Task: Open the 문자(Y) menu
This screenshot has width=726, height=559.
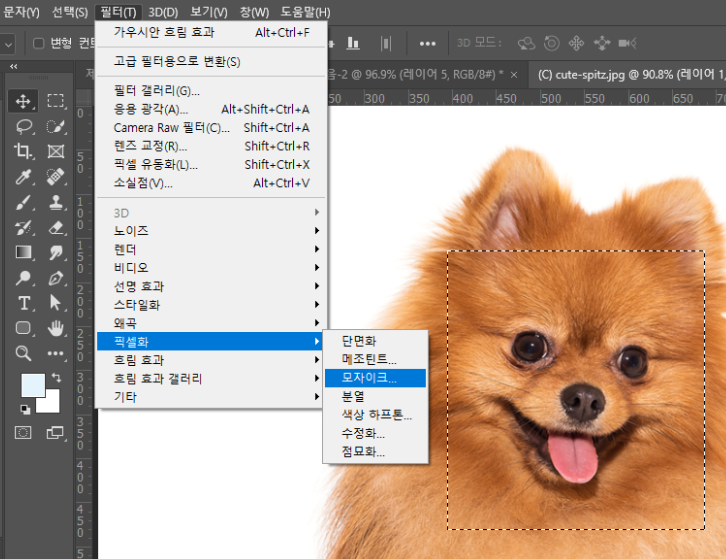Action: tap(20, 12)
